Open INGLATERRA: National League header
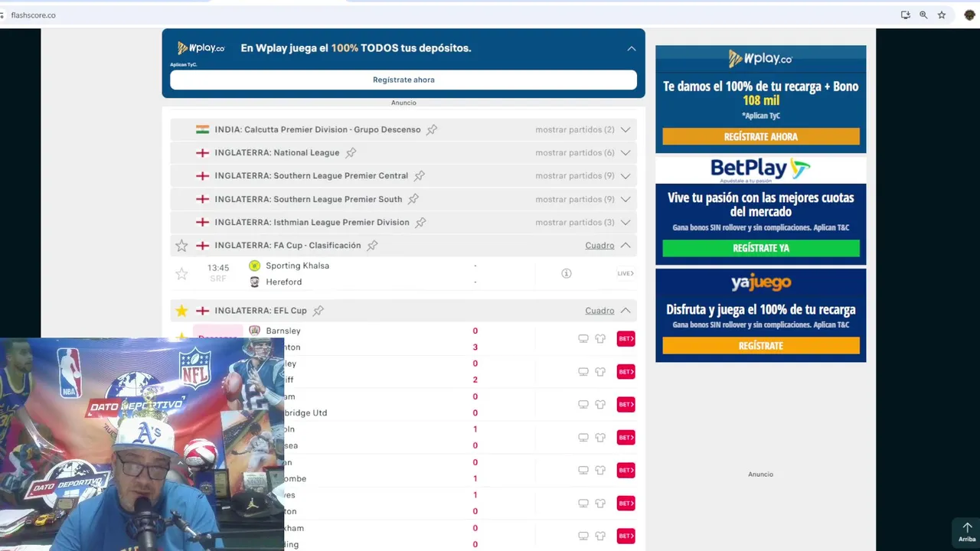Screen dimensions: 980x551 277,153
